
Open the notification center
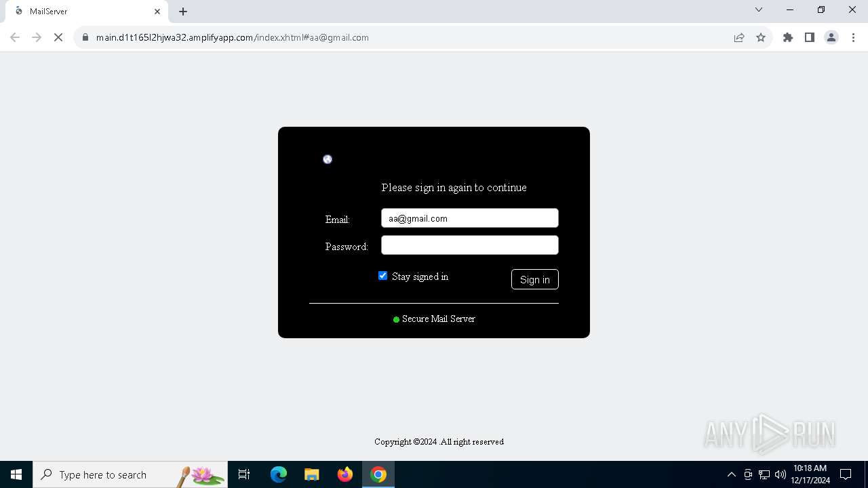(x=846, y=474)
